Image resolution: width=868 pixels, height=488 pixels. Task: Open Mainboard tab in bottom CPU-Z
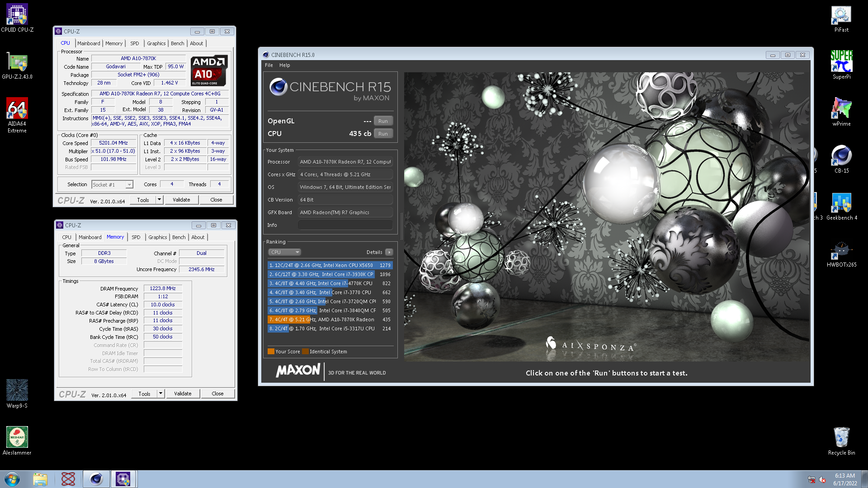click(x=90, y=237)
